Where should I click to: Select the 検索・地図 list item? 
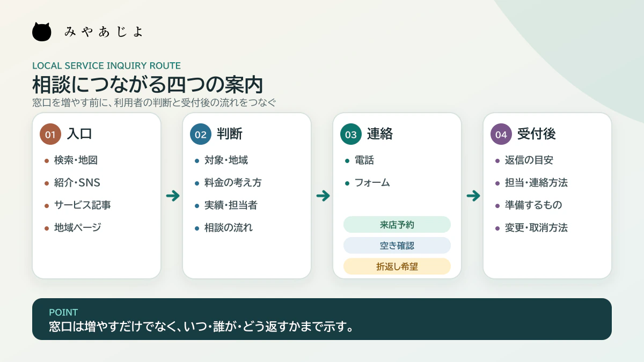point(71,160)
